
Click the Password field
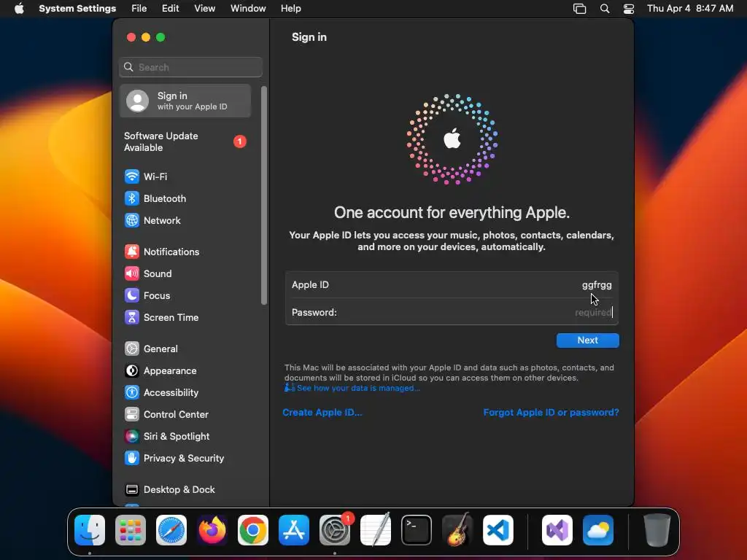[452, 312]
